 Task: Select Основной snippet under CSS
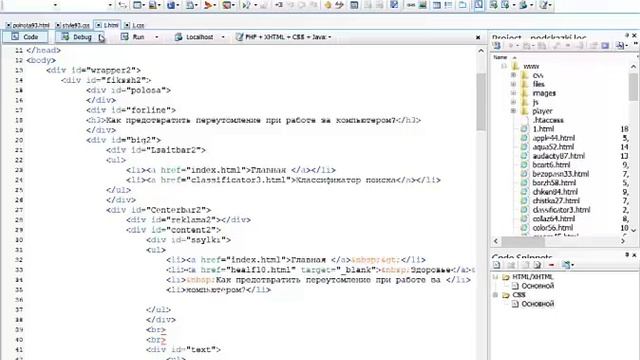point(538,304)
